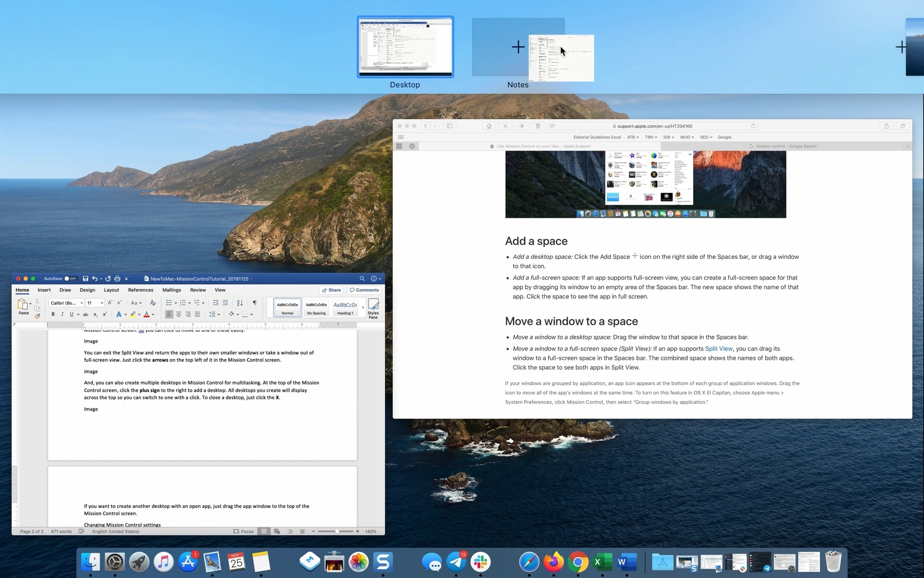Click the Share icon in Safari toolbar

point(887,126)
